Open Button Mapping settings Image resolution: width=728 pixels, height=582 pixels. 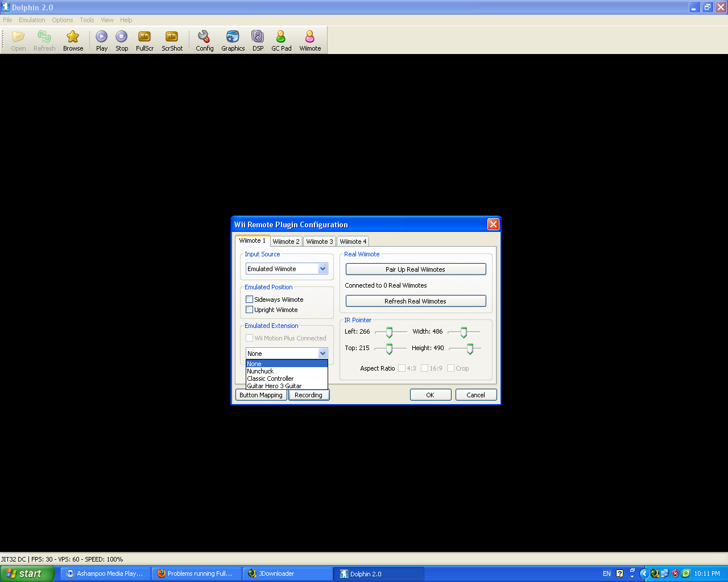pos(261,395)
